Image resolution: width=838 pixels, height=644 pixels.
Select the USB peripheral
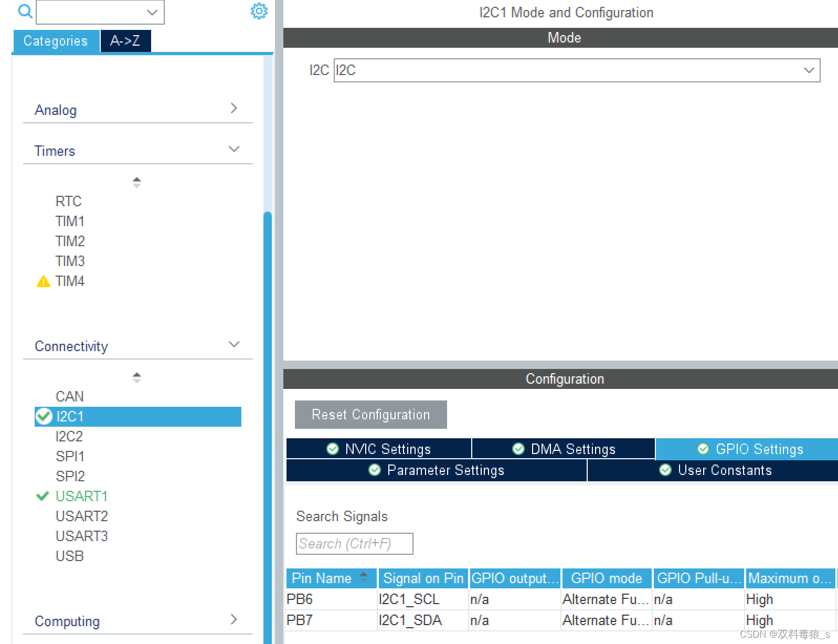coord(70,556)
